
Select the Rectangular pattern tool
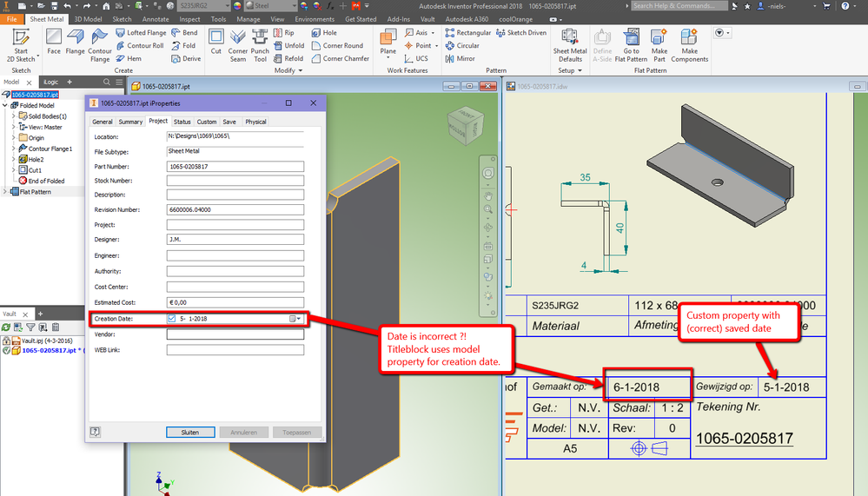point(467,33)
